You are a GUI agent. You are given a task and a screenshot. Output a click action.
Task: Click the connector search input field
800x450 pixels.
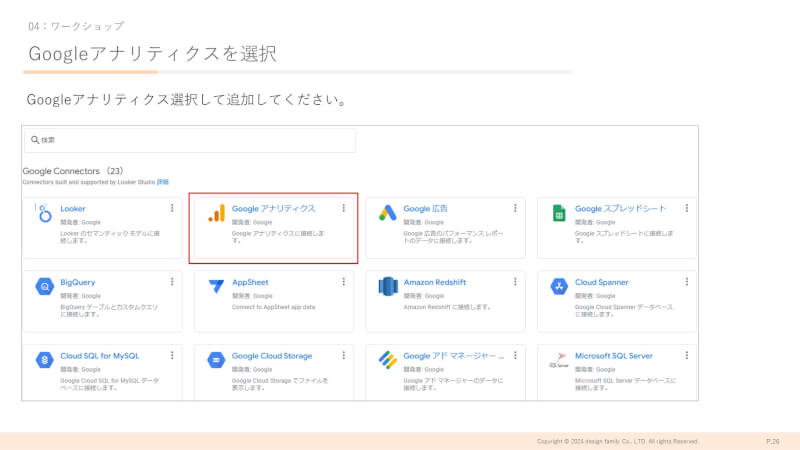[190, 140]
